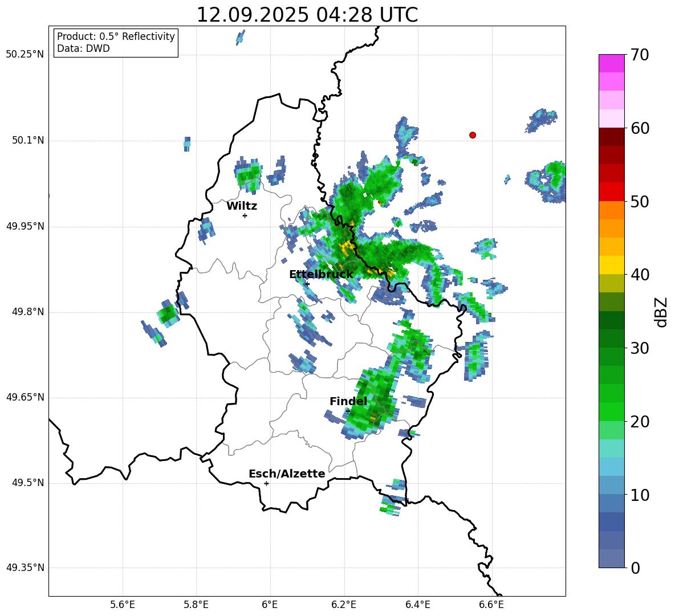Click the 5.6°E longitude label
675x616 pixels.
click(123, 605)
